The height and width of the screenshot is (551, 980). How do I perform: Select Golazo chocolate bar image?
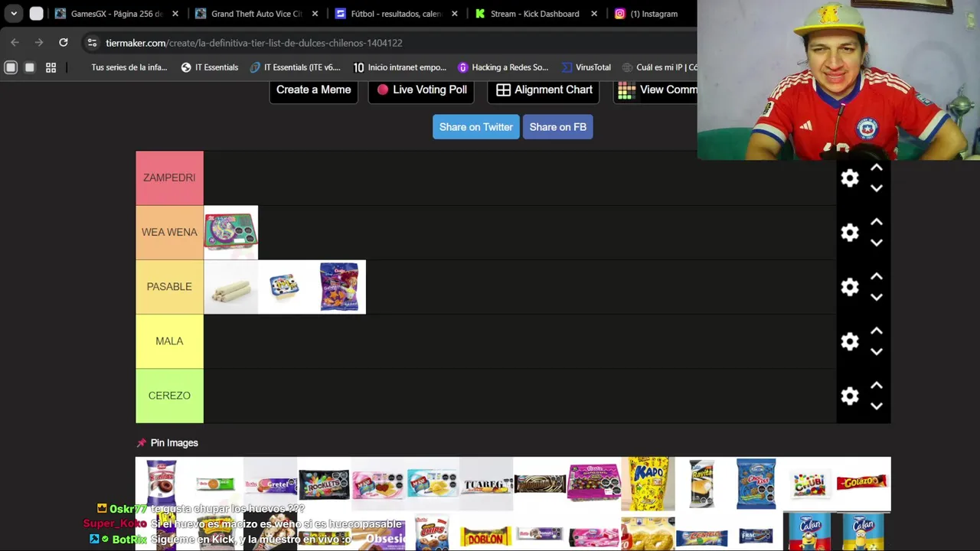click(x=863, y=484)
